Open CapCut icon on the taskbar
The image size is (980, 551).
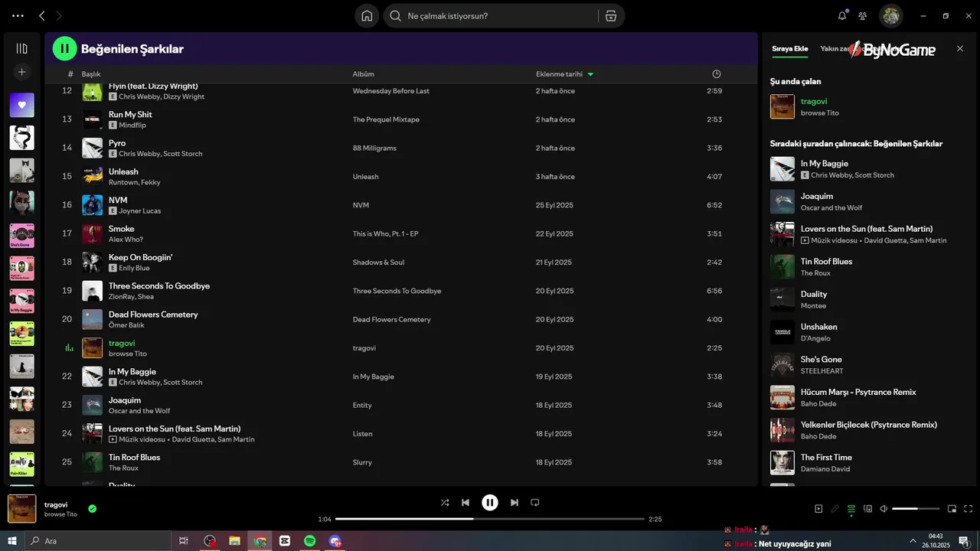point(285,541)
